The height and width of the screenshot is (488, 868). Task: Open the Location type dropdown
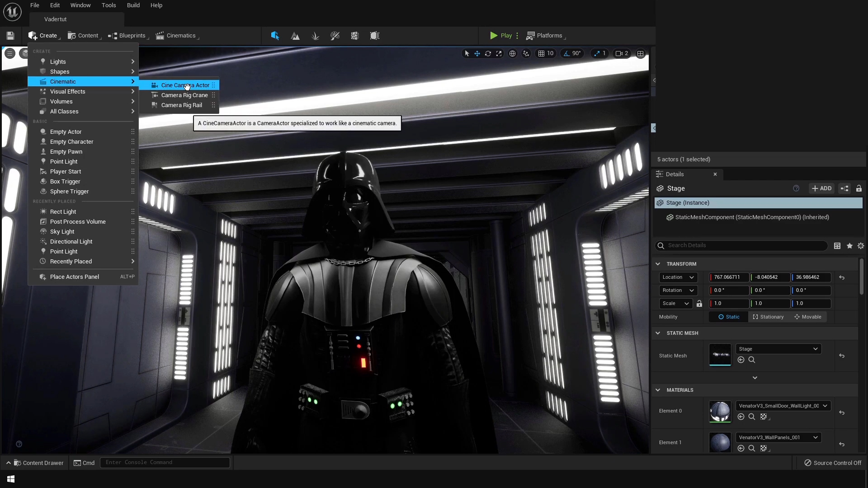[678, 277]
